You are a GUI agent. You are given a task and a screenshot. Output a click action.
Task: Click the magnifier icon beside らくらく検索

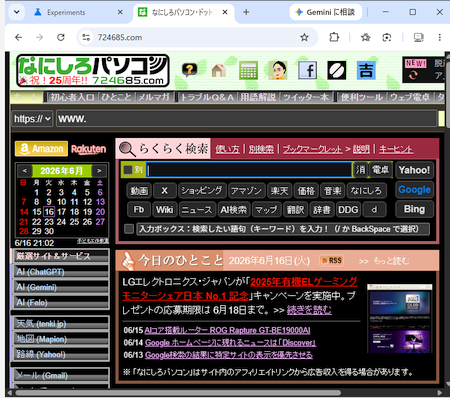click(128, 149)
